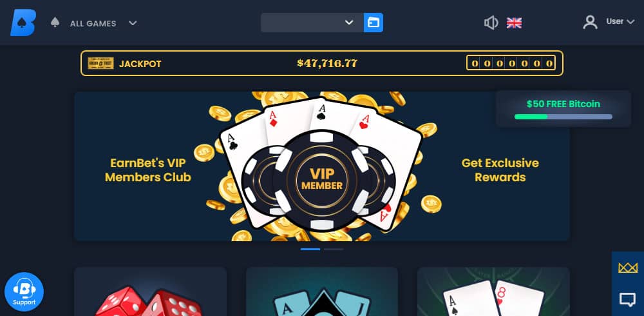
Task: Click the golden jackpot ticket icon
Action: [x=100, y=63]
